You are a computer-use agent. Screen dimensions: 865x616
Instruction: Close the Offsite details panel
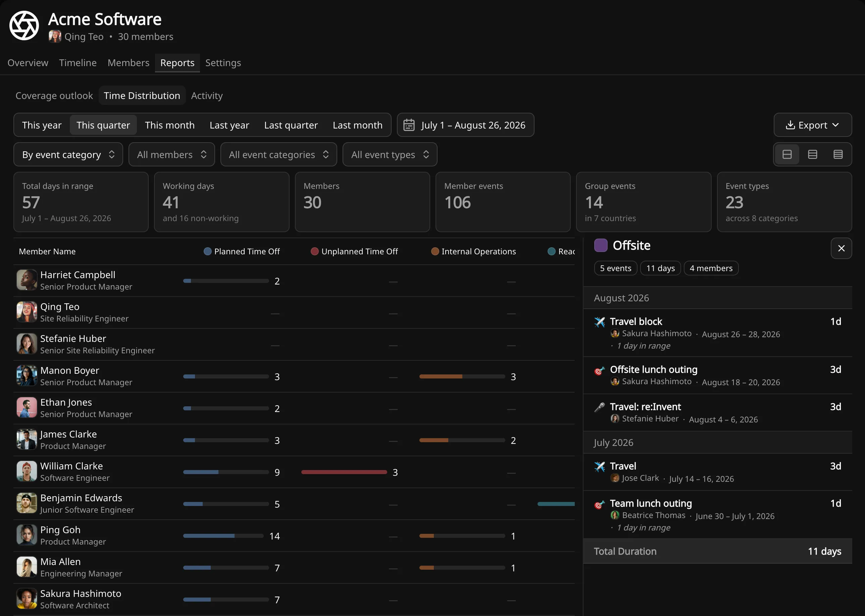841,248
